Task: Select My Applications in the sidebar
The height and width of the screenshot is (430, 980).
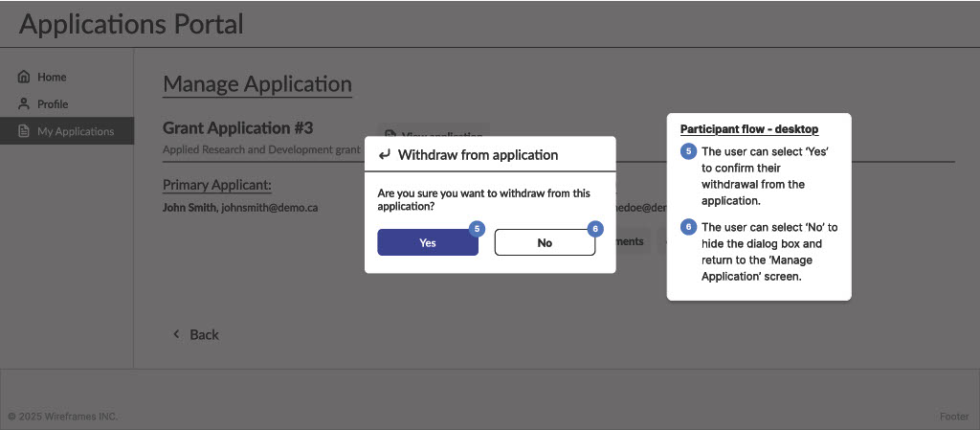Action: tap(75, 131)
